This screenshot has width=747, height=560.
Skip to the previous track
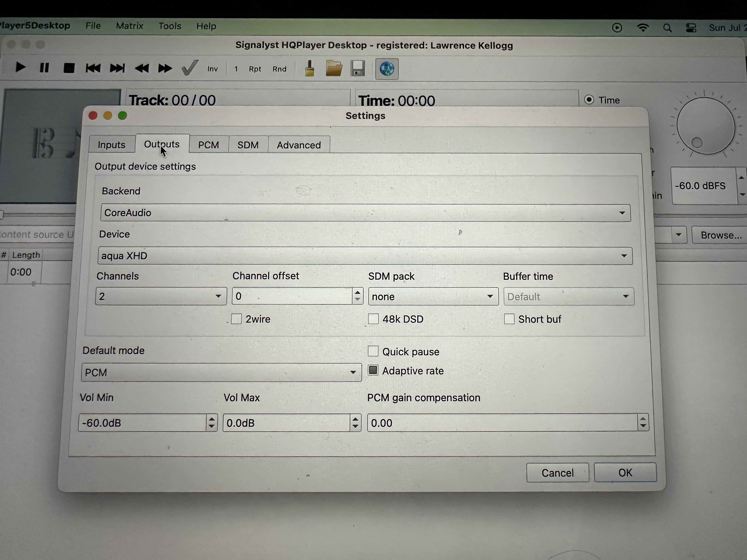(93, 68)
